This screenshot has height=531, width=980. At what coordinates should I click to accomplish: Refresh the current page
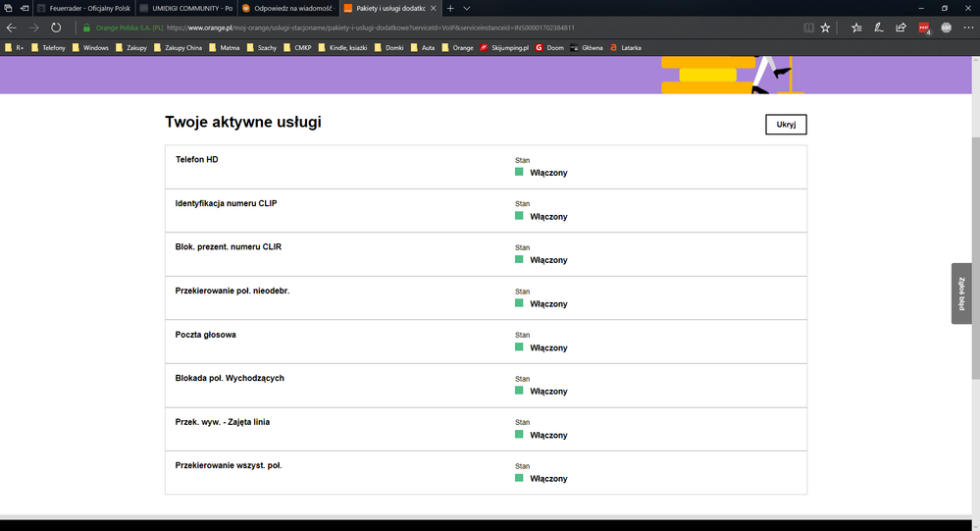56,27
